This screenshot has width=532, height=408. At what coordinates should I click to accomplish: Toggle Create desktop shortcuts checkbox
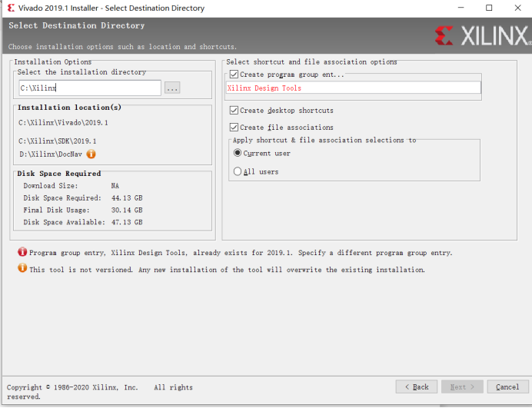[234, 110]
